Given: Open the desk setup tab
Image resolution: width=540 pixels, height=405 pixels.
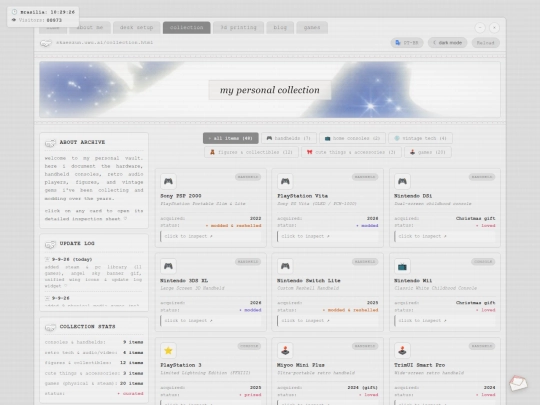Looking at the screenshot, I should pos(136,28).
